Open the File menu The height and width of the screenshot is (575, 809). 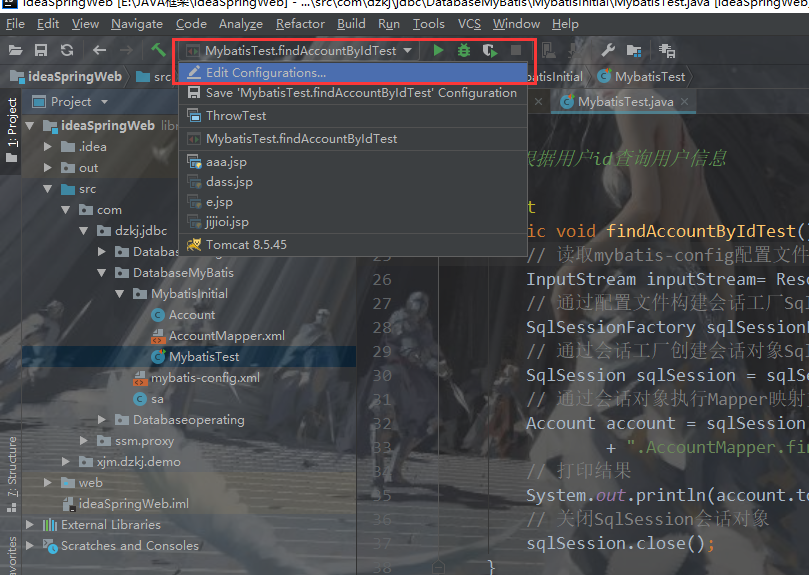coord(15,24)
